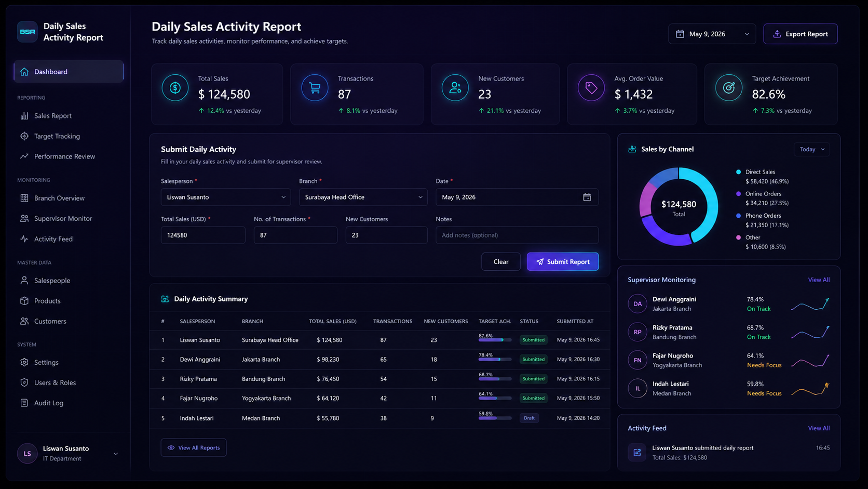Click Dewi Anggraini's trend sparkline

pyautogui.click(x=810, y=304)
